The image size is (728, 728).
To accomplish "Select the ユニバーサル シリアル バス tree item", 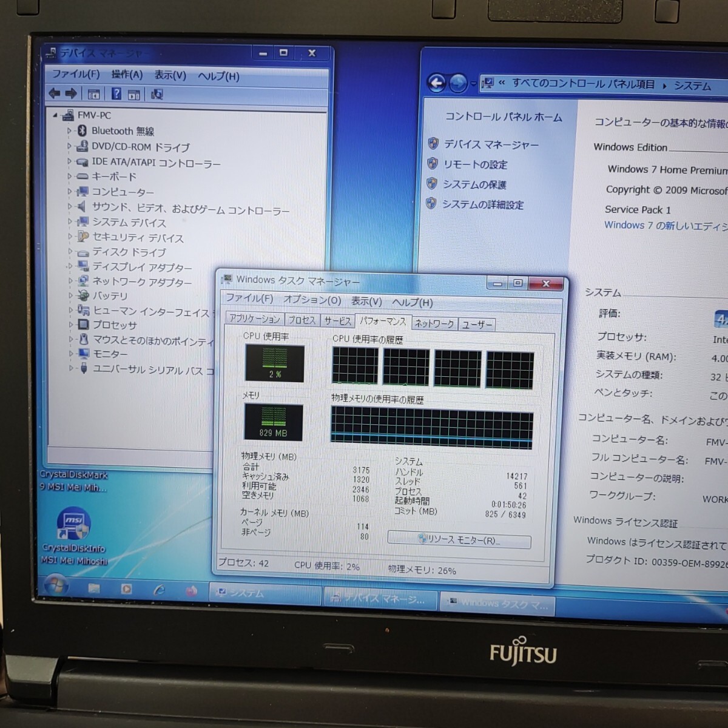I will coord(153,369).
